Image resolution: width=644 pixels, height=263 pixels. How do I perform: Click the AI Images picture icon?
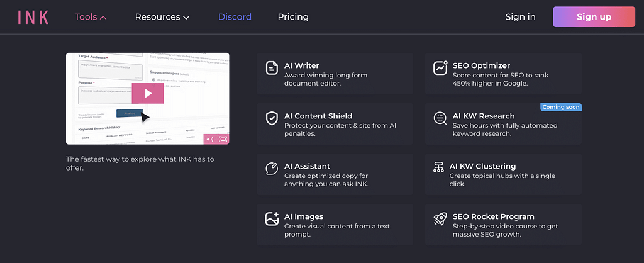(272, 219)
